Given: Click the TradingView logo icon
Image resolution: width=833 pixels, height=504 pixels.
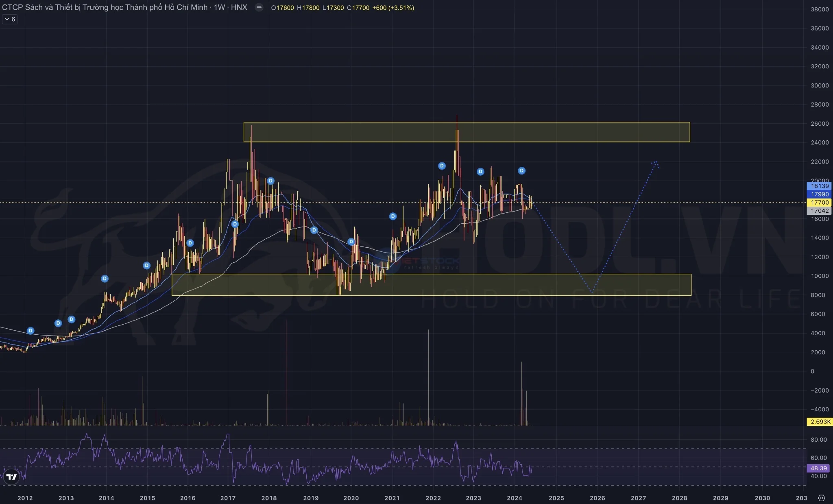Looking at the screenshot, I should pyautogui.click(x=11, y=477).
